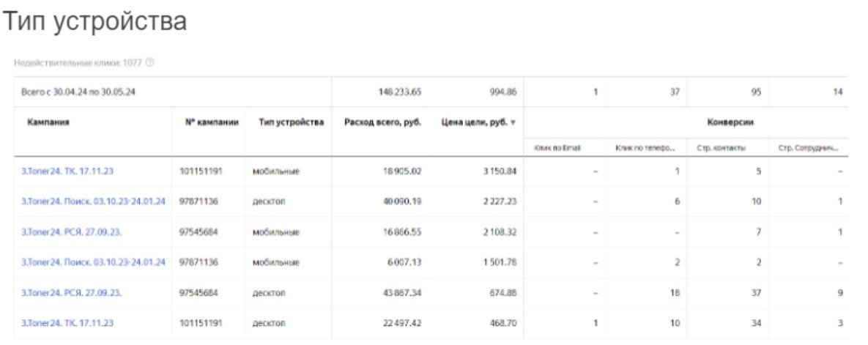868x345 pixels.
Task: Toggle sort arrow on Цена цели column
Action: [x=513, y=122]
